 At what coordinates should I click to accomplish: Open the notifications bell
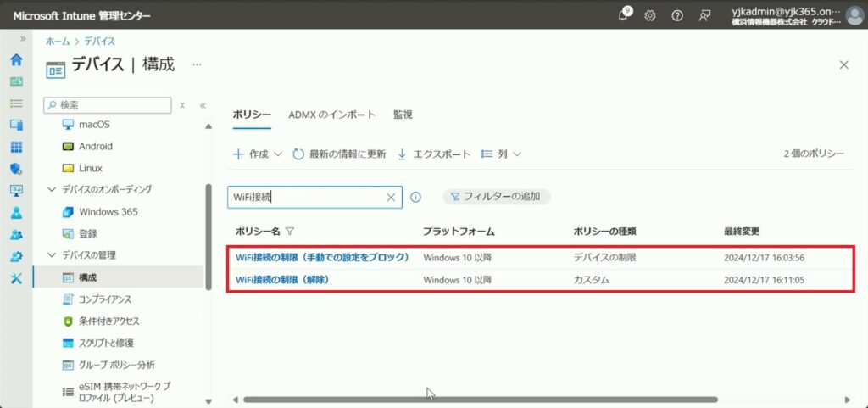click(x=624, y=15)
